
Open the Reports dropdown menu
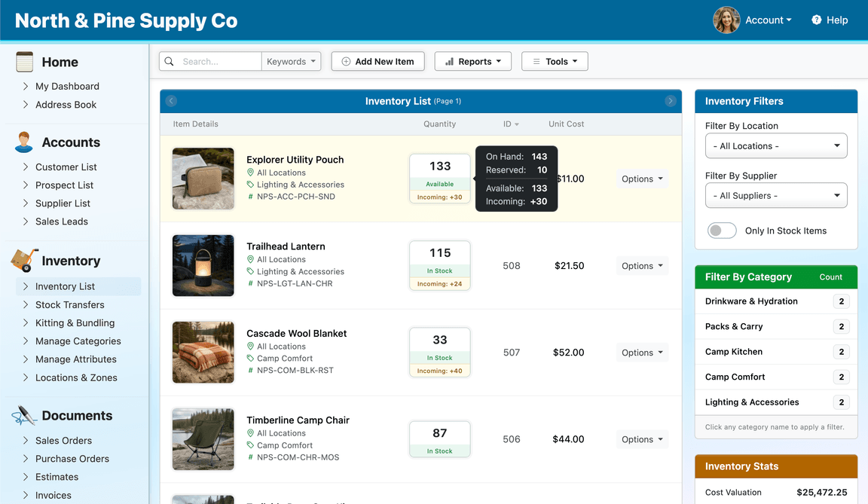[x=472, y=62]
